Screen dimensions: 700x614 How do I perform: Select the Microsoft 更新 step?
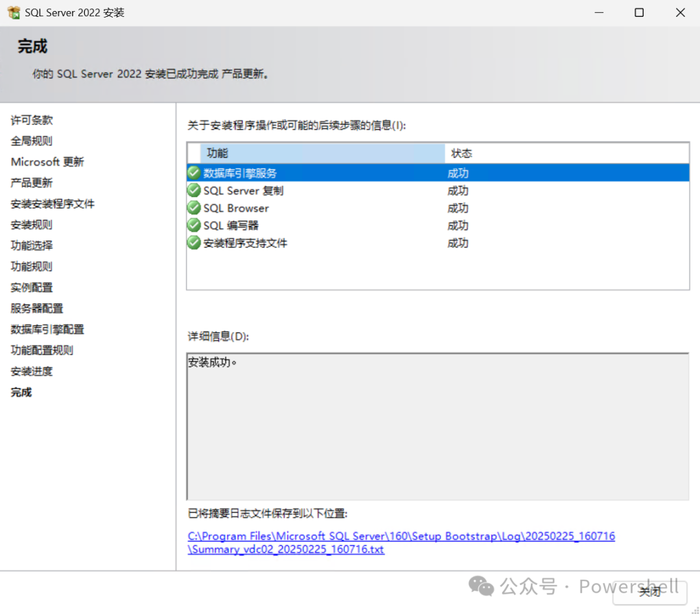[x=47, y=161]
